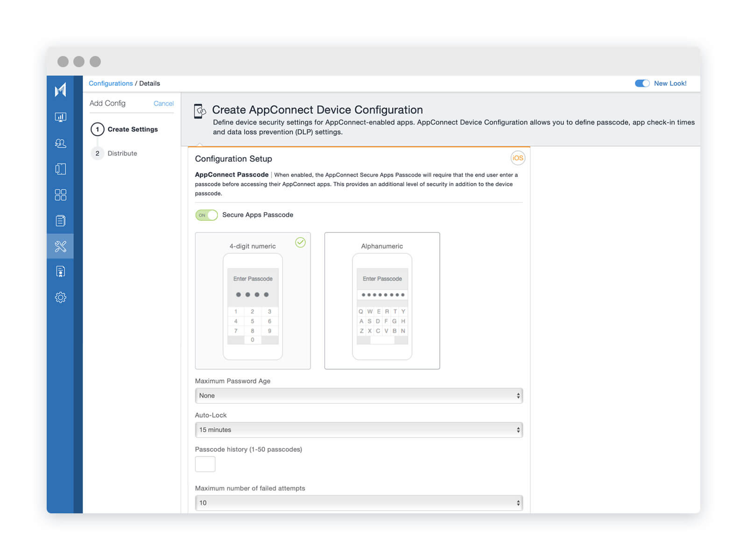Click the New Look! label

click(670, 84)
